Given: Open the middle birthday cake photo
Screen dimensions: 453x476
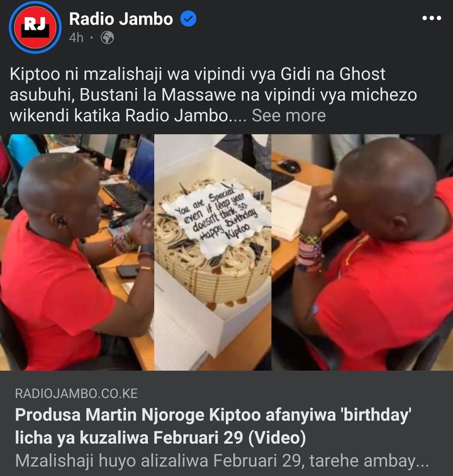Looking at the screenshot, I should pyautogui.click(x=213, y=252).
